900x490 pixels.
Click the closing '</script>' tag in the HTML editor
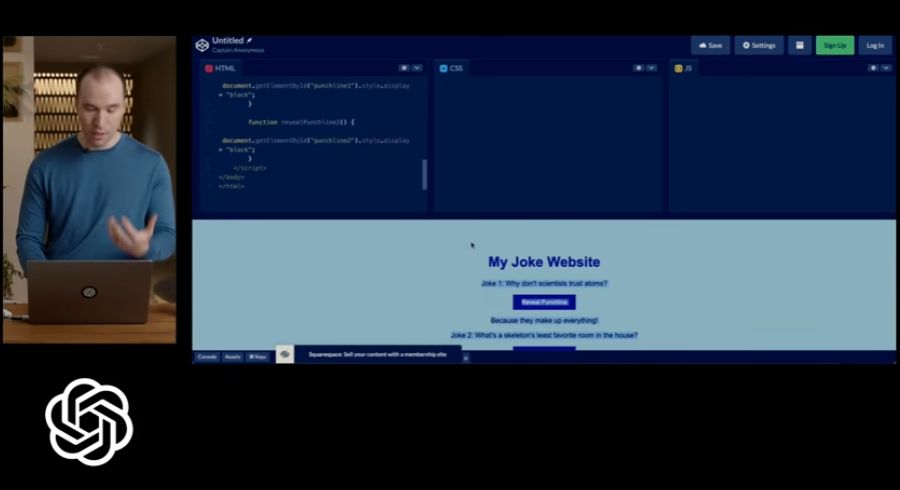(250, 168)
